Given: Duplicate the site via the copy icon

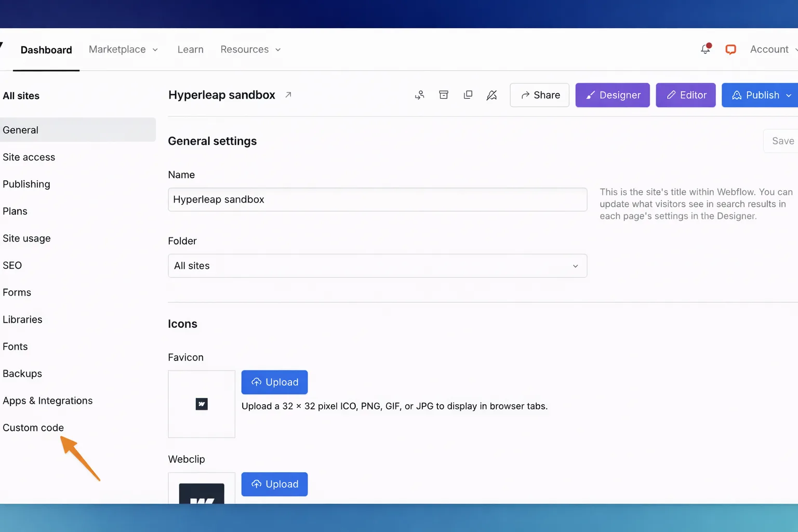Looking at the screenshot, I should pyautogui.click(x=468, y=95).
